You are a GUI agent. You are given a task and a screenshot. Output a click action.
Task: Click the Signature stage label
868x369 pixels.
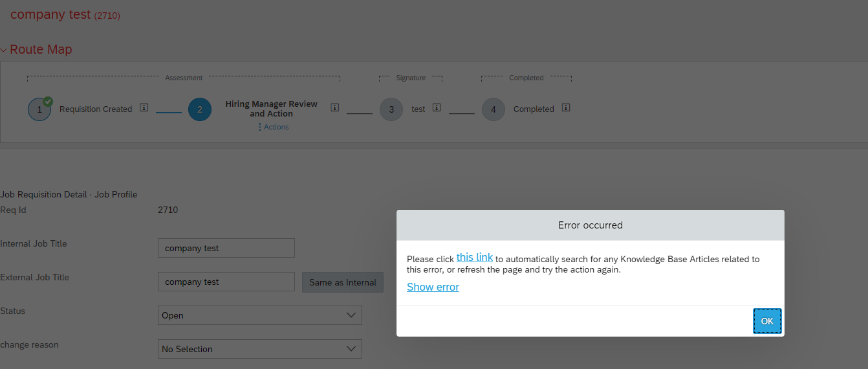pyautogui.click(x=411, y=78)
